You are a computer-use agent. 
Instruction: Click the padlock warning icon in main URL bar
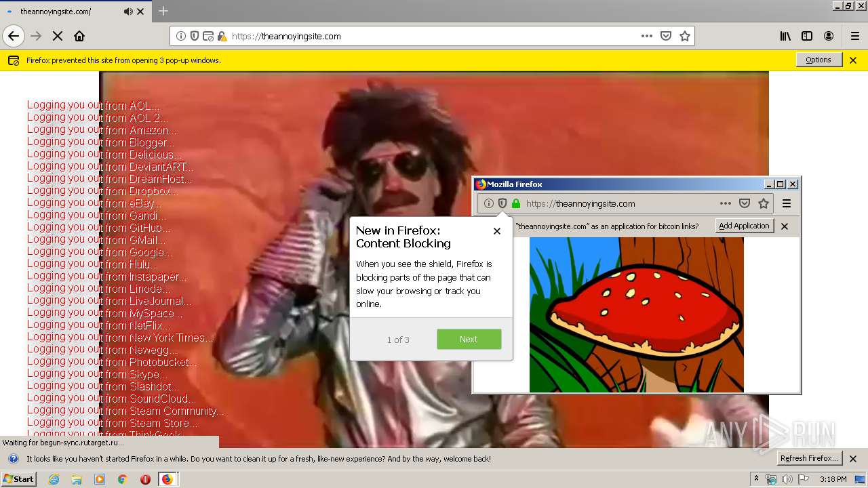click(222, 36)
